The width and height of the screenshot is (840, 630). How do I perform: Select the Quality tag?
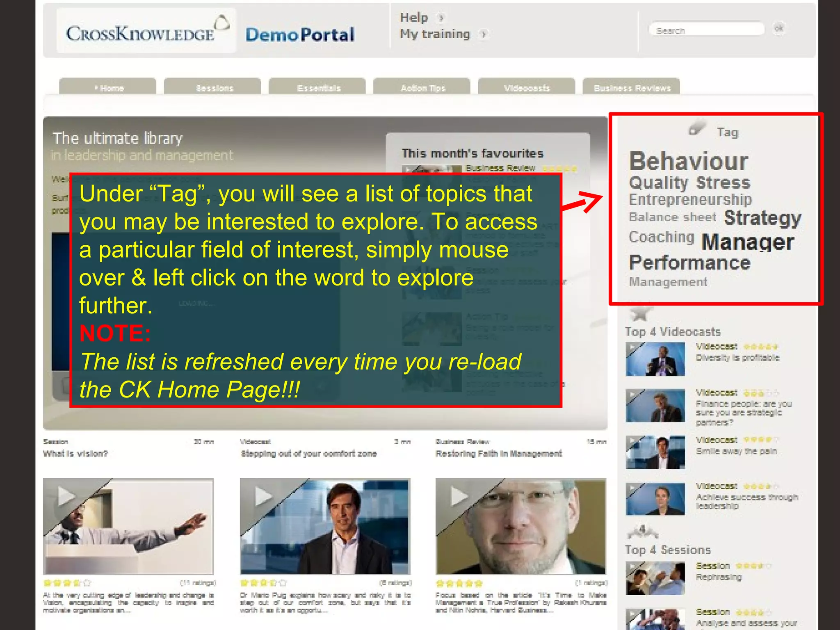[x=658, y=183]
